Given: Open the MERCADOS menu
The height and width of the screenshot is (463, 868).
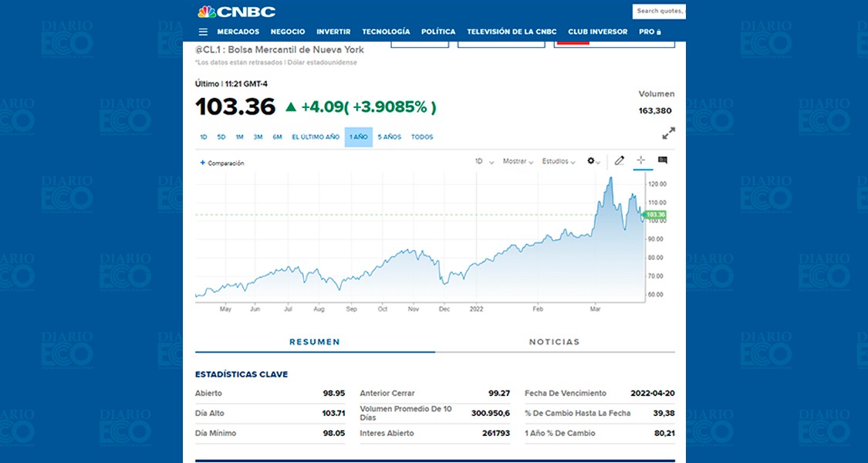Looking at the screenshot, I should 238,32.
